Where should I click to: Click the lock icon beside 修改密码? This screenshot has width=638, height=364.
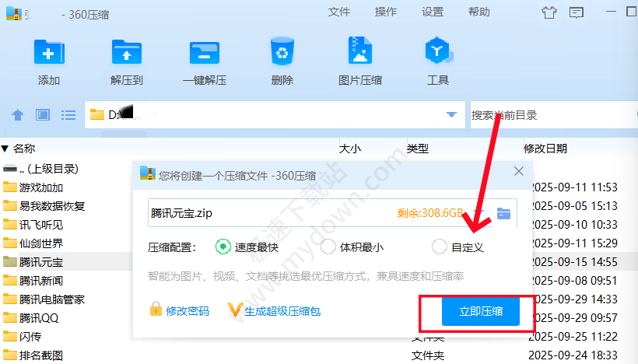[x=156, y=309]
